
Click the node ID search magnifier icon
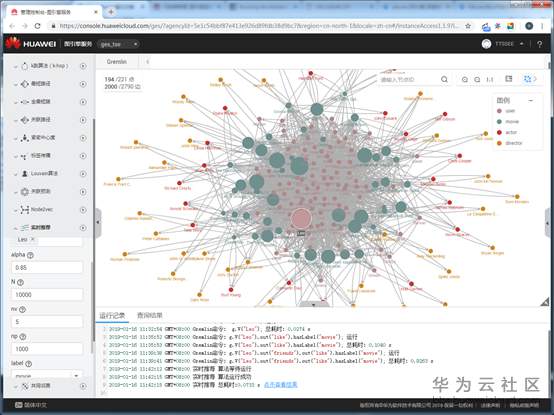click(444, 79)
